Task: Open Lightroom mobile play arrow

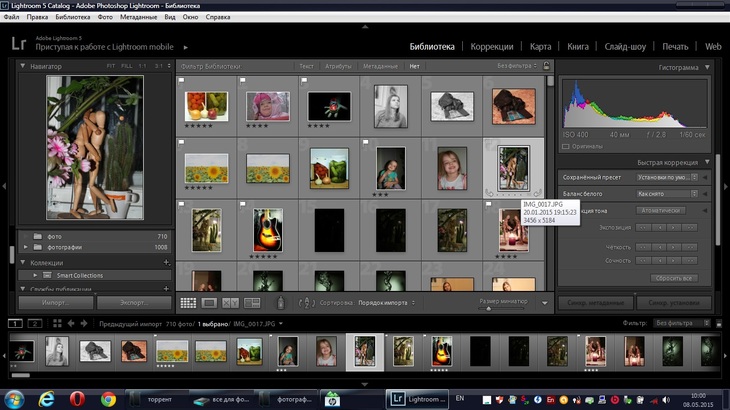Action: click(186, 47)
